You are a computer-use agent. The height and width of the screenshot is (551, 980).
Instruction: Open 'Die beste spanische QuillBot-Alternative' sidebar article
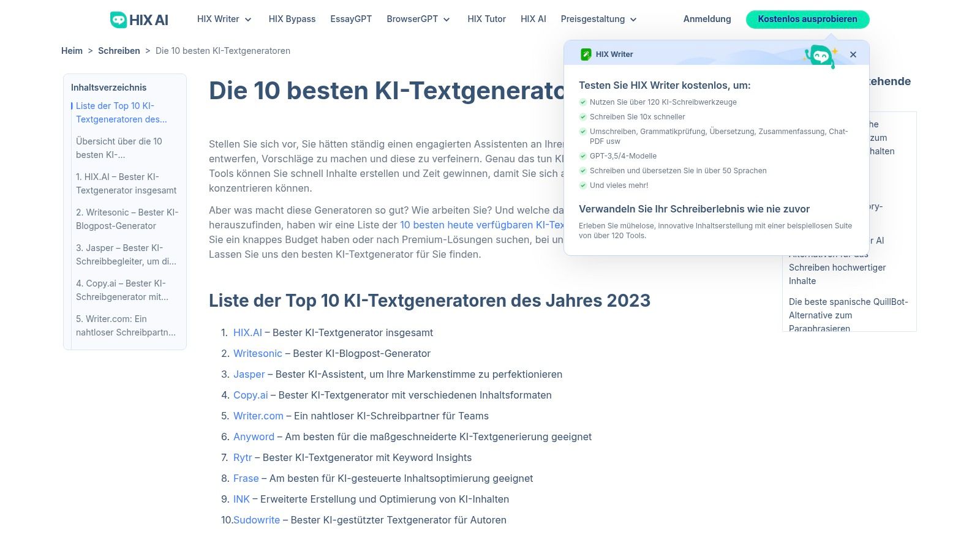[848, 315]
